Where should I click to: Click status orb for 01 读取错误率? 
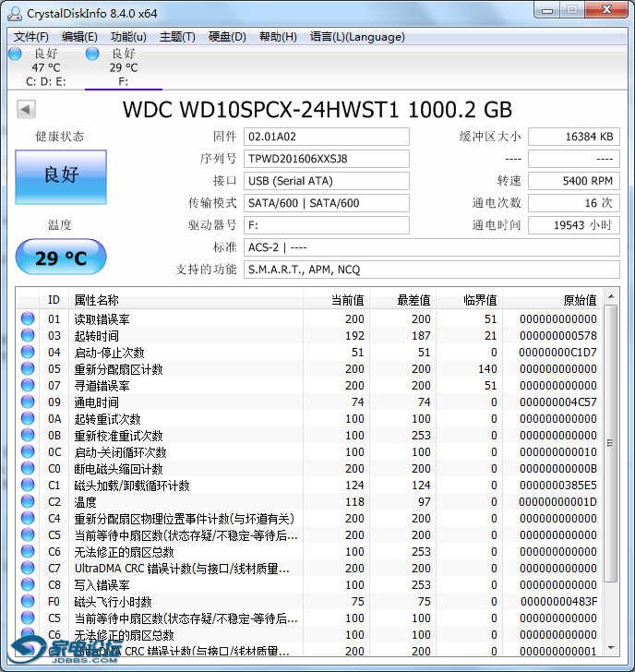click(x=28, y=318)
